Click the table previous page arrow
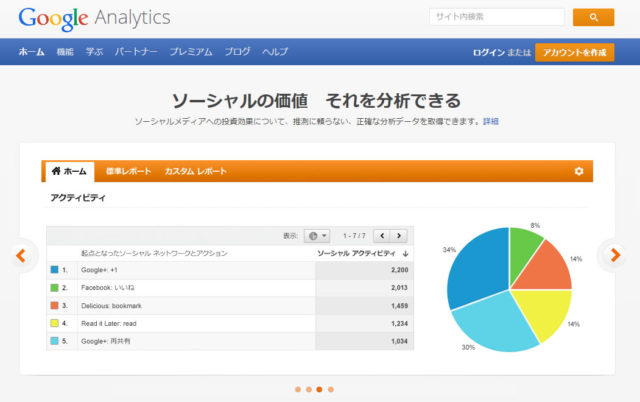 (x=382, y=235)
